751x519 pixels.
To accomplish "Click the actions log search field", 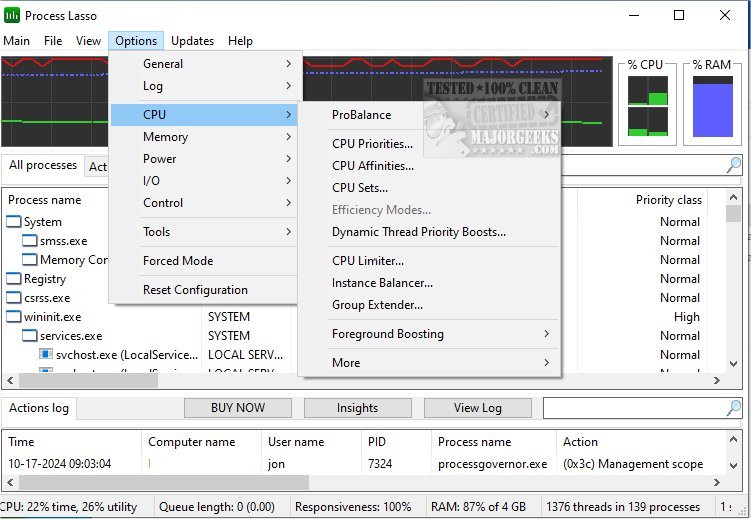I will pyautogui.click(x=634, y=408).
